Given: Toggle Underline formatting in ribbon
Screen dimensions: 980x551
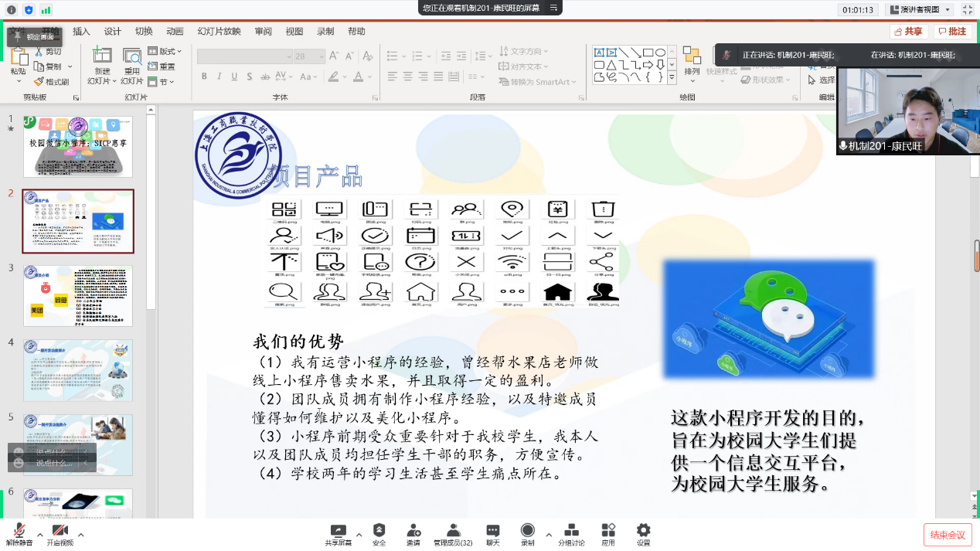Looking at the screenshot, I should (233, 77).
